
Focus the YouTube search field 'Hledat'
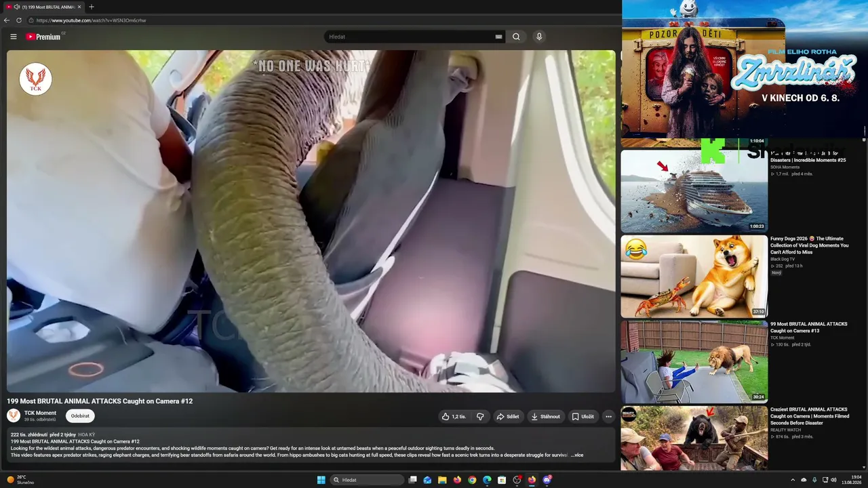tap(410, 37)
